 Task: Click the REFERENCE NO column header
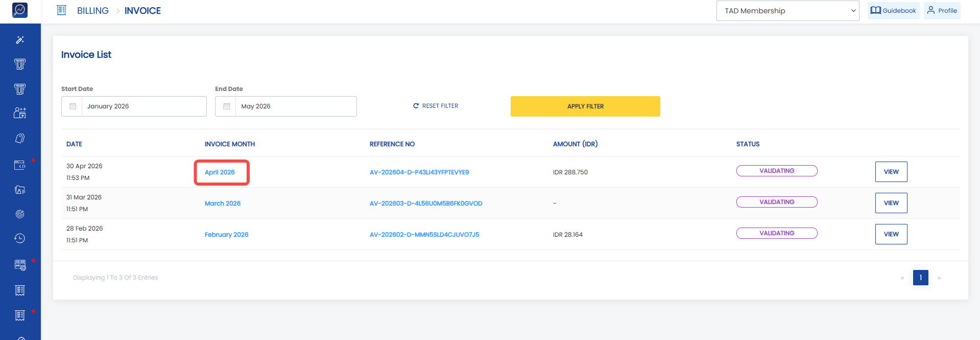coord(392,144)
